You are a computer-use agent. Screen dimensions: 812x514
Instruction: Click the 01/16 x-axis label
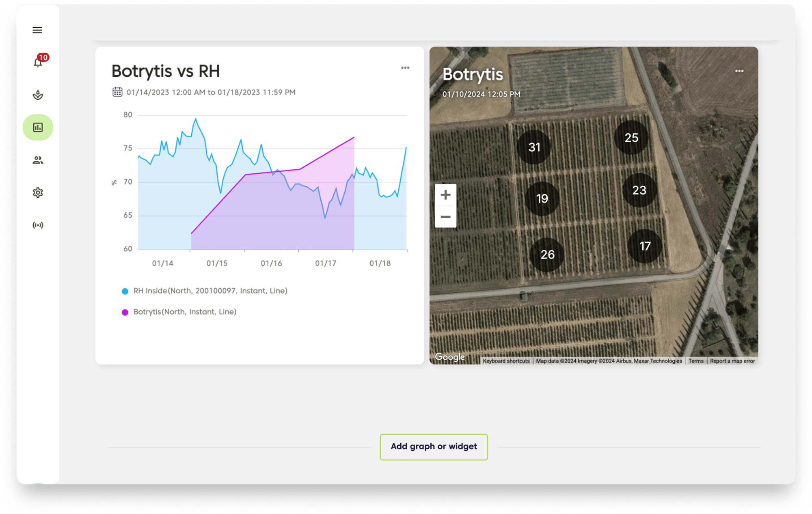[x=271, y=263]
